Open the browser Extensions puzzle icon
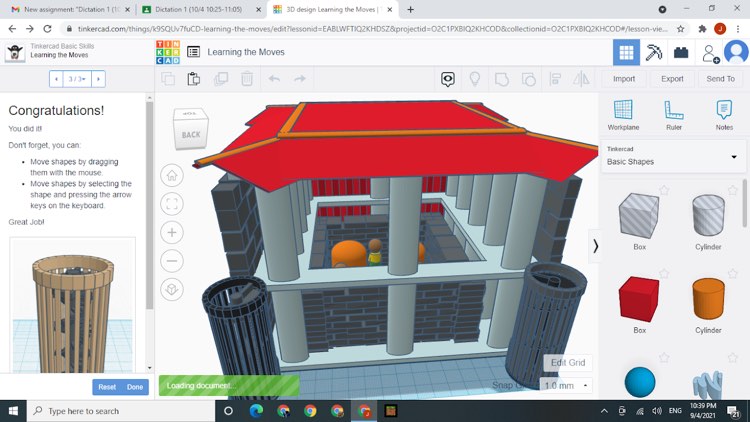 pos(702,29)
